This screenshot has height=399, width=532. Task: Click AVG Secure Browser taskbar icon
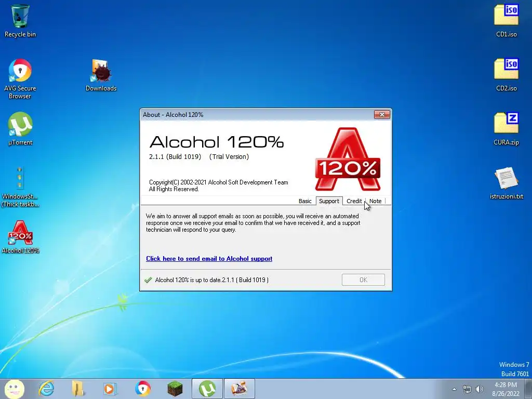[x=142, y=389]
